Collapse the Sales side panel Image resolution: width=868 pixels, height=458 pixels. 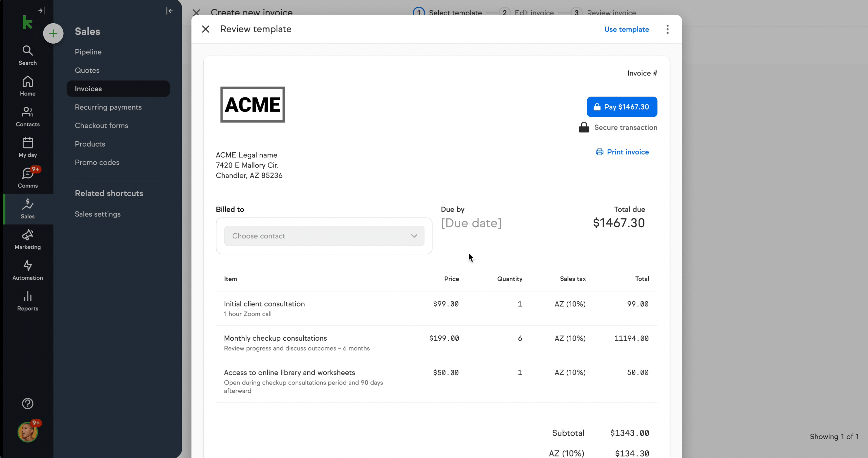point(169,11)
